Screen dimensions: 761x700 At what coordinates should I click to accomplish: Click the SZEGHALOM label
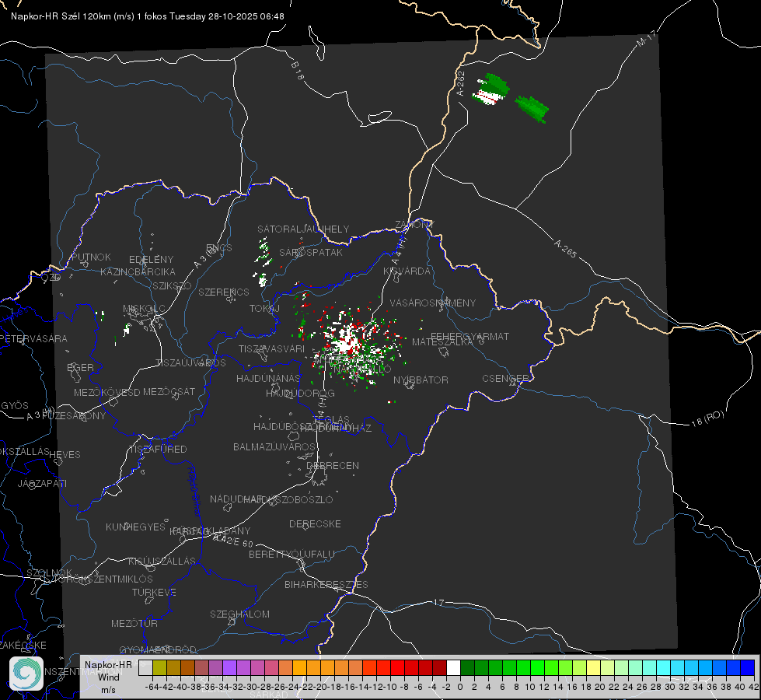[239, 614]
